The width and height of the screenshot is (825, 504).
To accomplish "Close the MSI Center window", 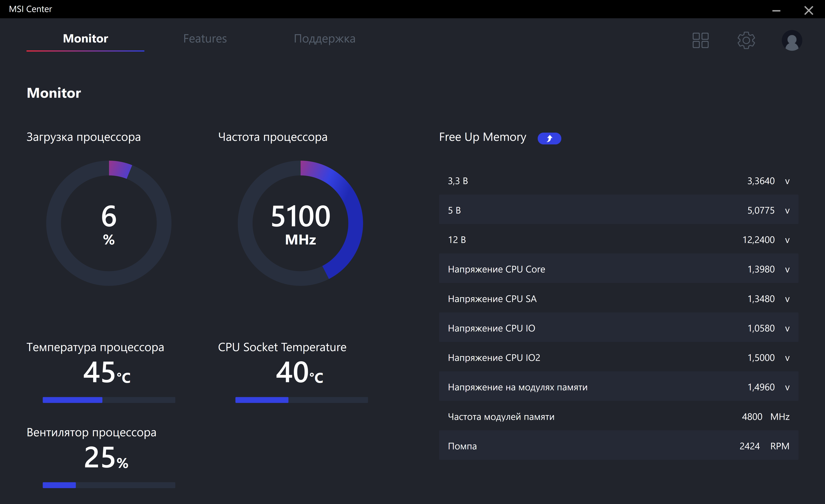I will [x=808, y=10].
